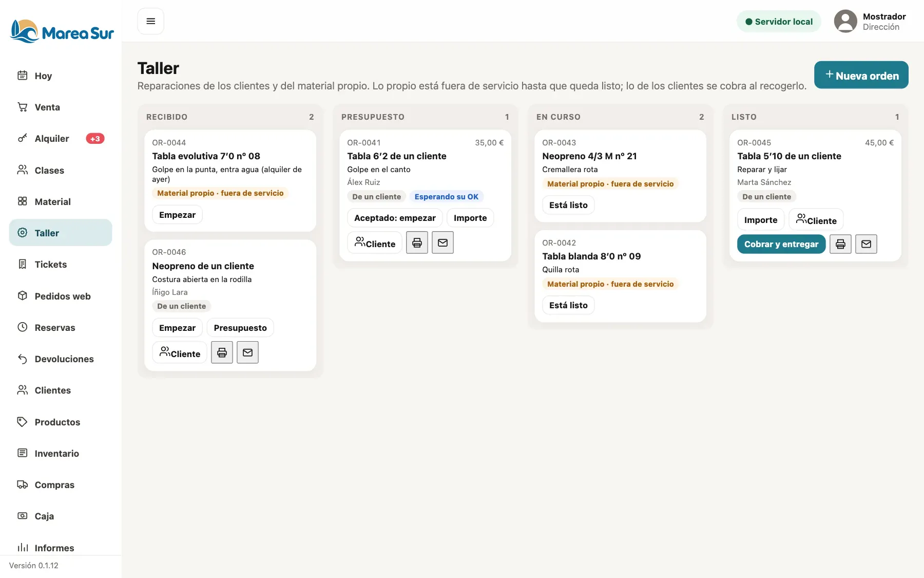Screen dimensions: 924x578
Task: Go to the Venta section
Action: 61,107
